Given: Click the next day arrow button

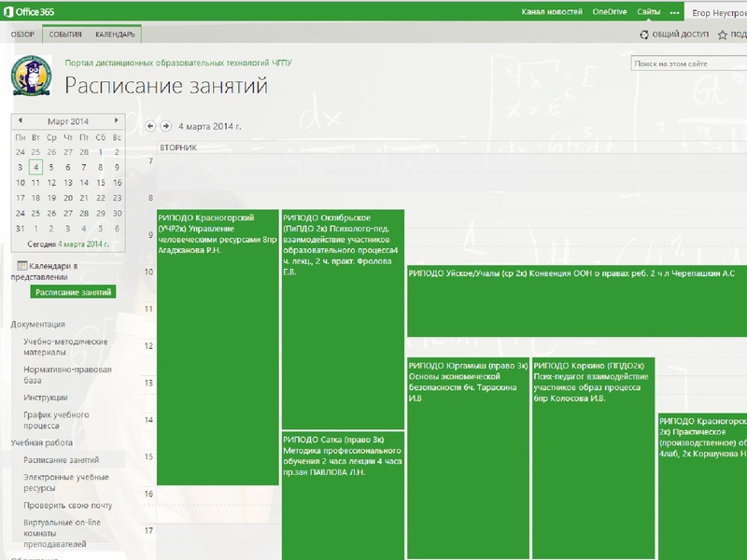Looking at the screenshot, I should point(165,126).
